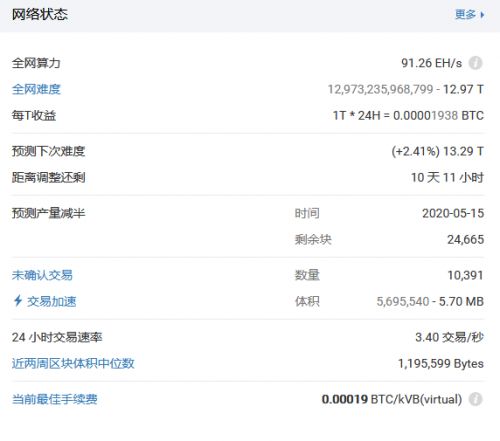Viewport: 500px width, 441px height.
Task: Select the 1T * 24H = 0.00001938 BTC value
Action: [x=408, y=115]
